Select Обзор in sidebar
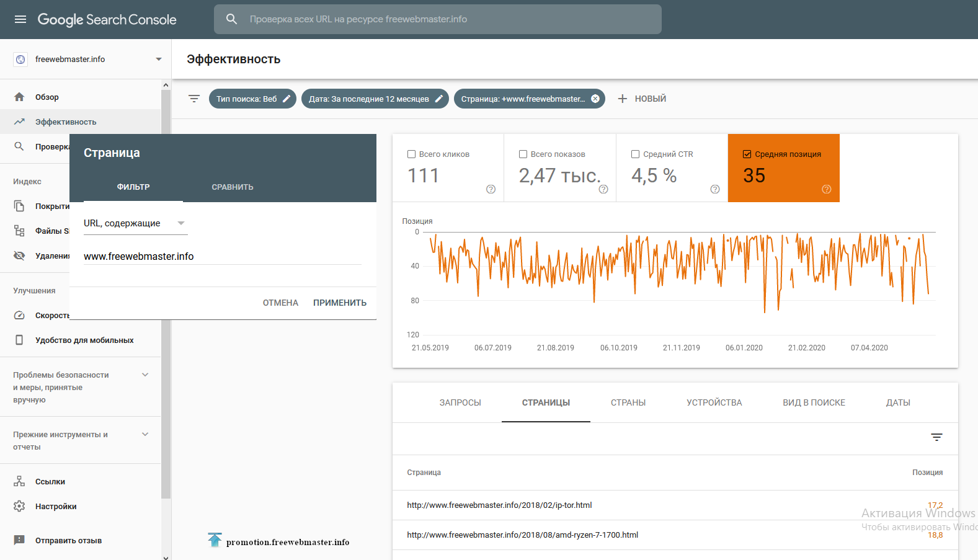978x560 pixels. point(81,97)
